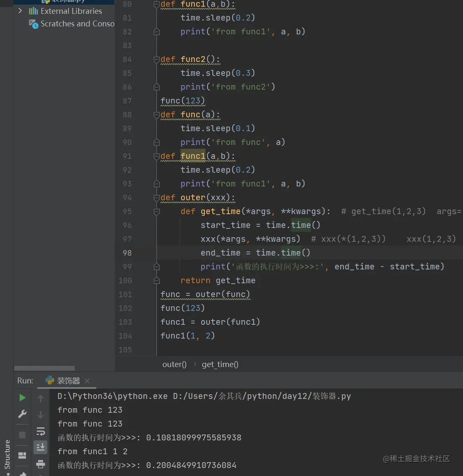
Task: Click 'time.sleep(0.1)' on line 89
Action: click(x=218, y=128)
